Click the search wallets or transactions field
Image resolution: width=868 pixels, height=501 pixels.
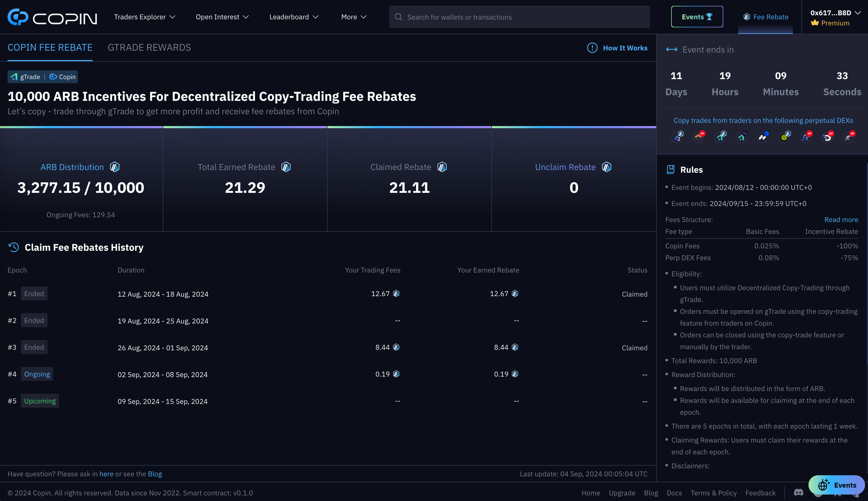(519, 17)
